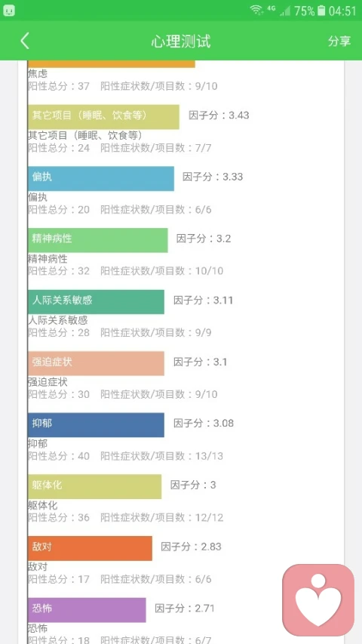
Task: Tap the back arrow in header
Action: click(25, 41)
